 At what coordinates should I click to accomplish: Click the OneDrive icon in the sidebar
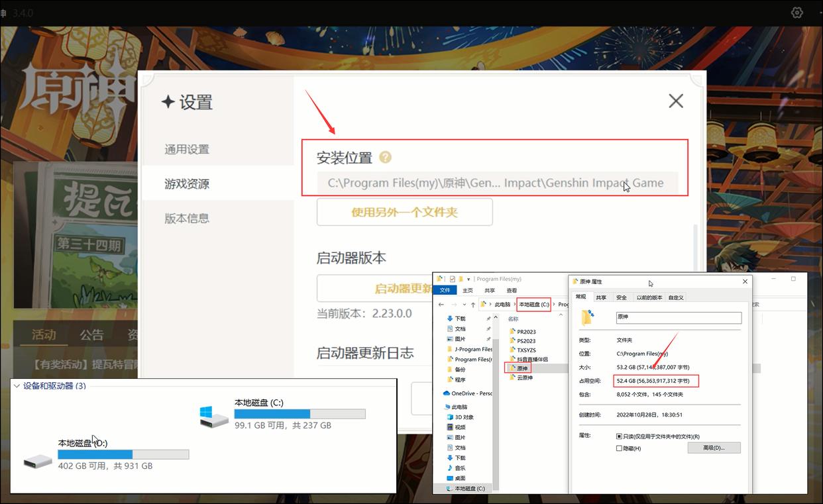(x=445, y=393)
